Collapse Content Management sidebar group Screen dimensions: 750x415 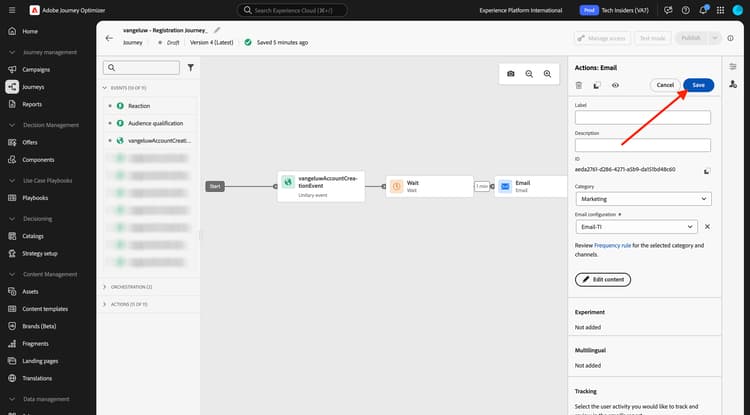pyautogui.click(x=12, y=274)
